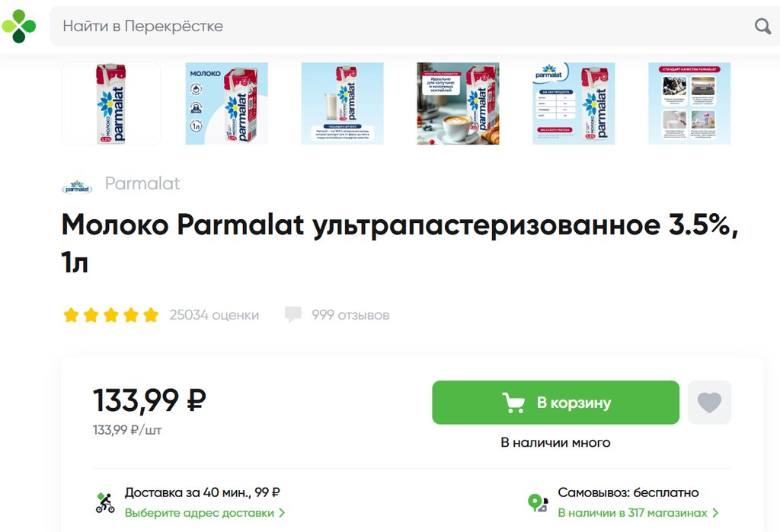Select thumbnail with glass of milk
780x532 pixels.
[343, 104]
